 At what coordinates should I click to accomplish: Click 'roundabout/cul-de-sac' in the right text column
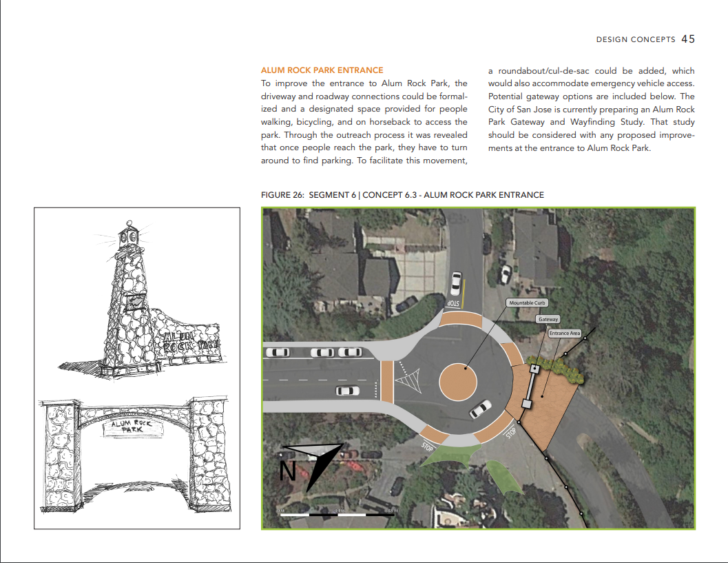543,70
